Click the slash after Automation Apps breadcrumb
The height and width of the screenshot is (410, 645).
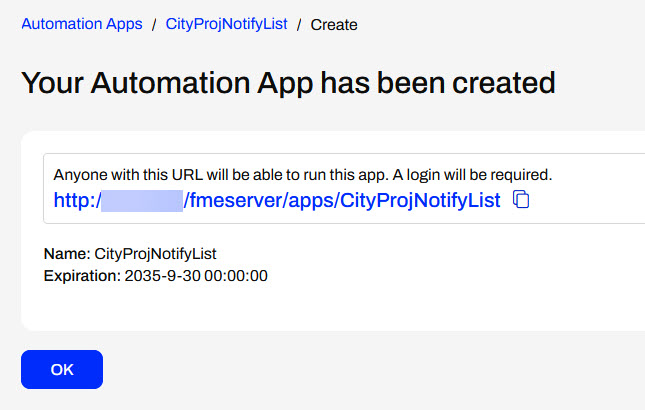(x=154, y=24)
